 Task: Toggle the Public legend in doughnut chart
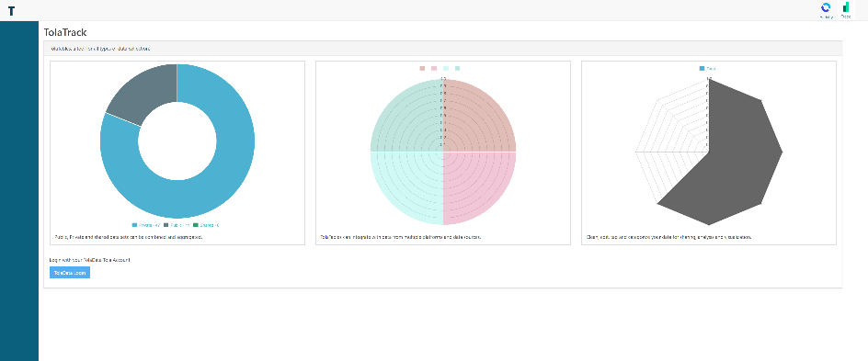[177, 225]
